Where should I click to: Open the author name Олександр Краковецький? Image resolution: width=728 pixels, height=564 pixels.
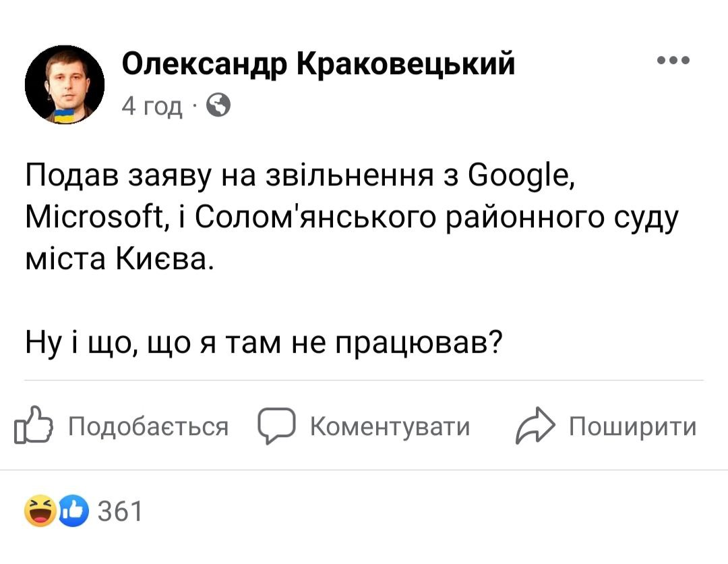pyautogui.click(x=318, y=65)
